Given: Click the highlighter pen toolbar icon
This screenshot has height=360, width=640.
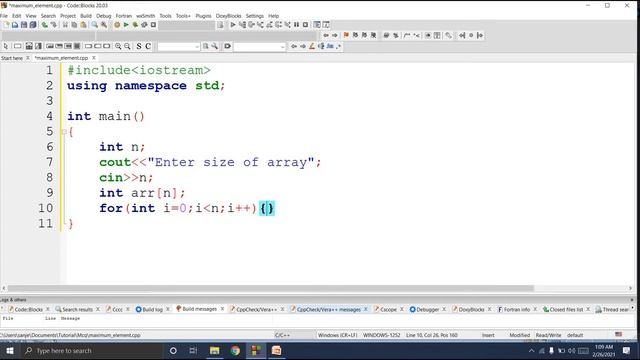Looking at the screenshot, I should click(312, 46).
